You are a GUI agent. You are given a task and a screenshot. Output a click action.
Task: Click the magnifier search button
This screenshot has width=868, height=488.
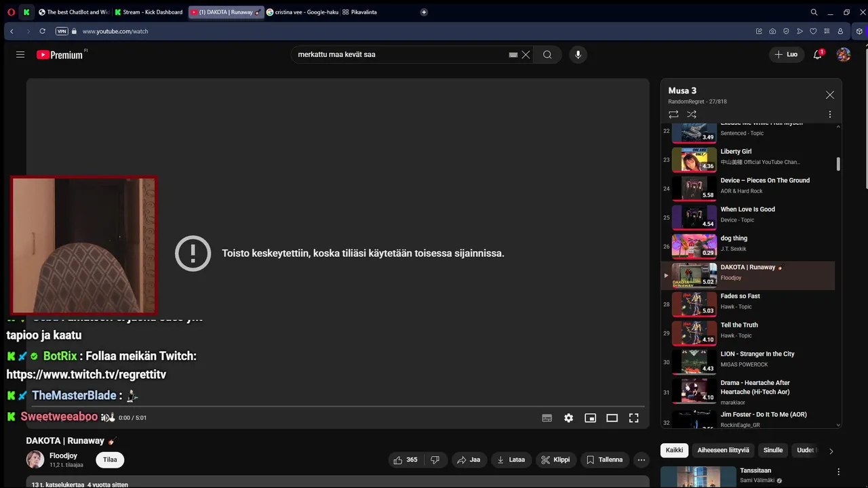[547, 55]
